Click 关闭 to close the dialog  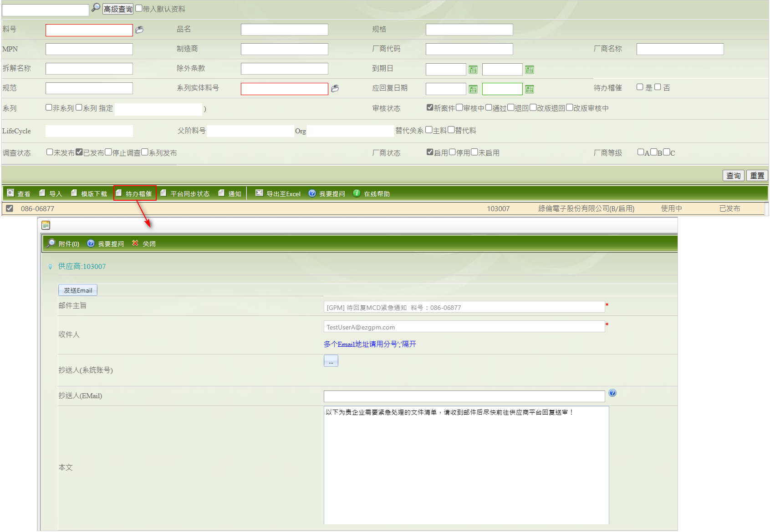click(x=144, y=243)
